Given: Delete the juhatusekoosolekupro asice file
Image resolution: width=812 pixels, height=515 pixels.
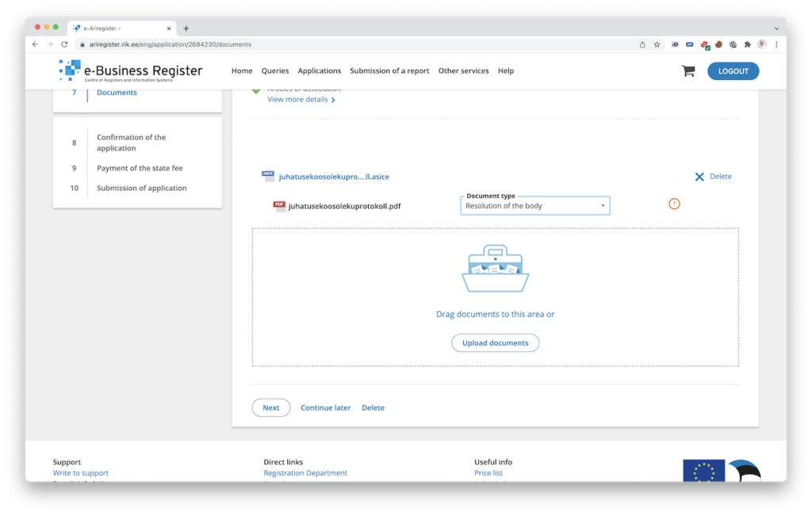Looking at the screenshot, I should (x=712, y=177).
